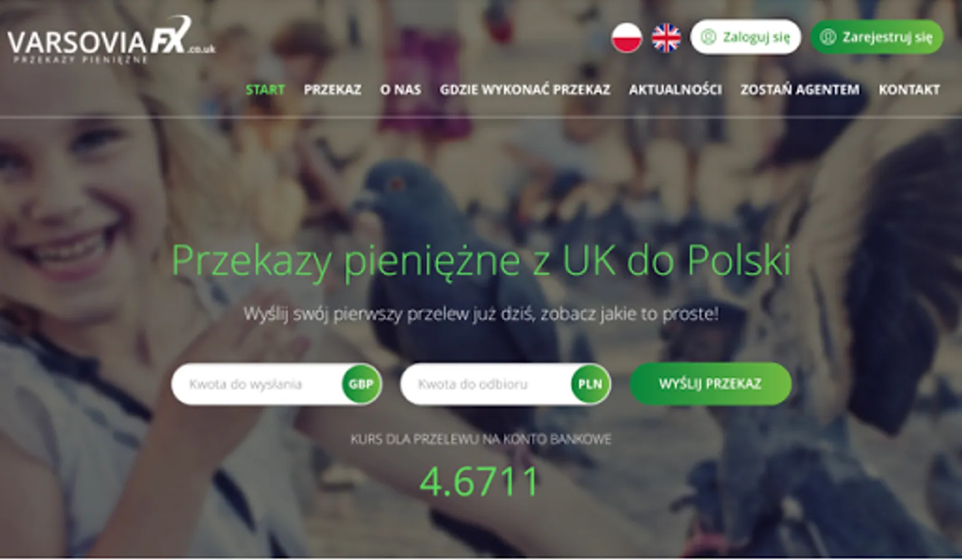Click the green PLN currency badge
This screenshot has height=560, width=962.
click(590, 384)
